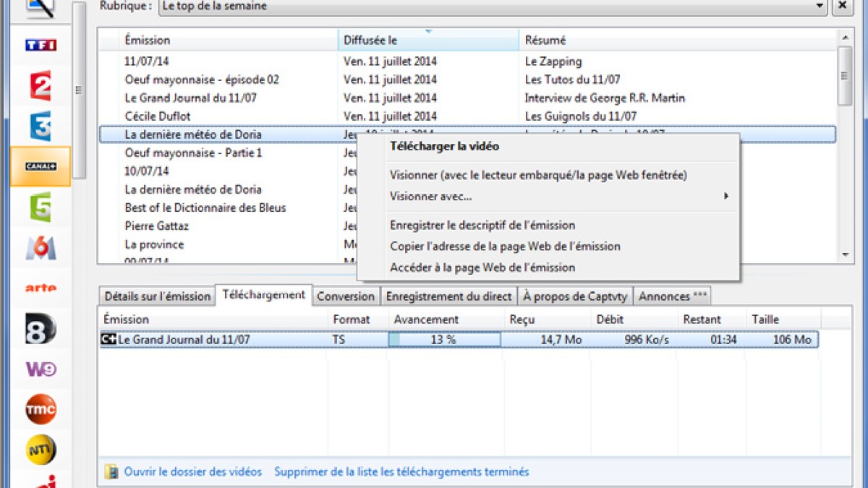Click the 01:34 remaining time value
The width and height of the screenshot is (868, 488).
pyautogui.click(x=723, y=340)
